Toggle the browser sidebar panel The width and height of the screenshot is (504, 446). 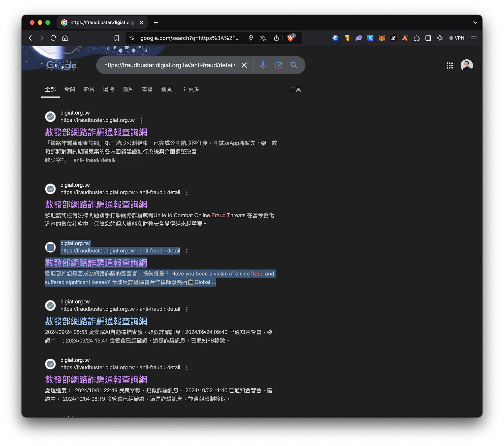428,38
